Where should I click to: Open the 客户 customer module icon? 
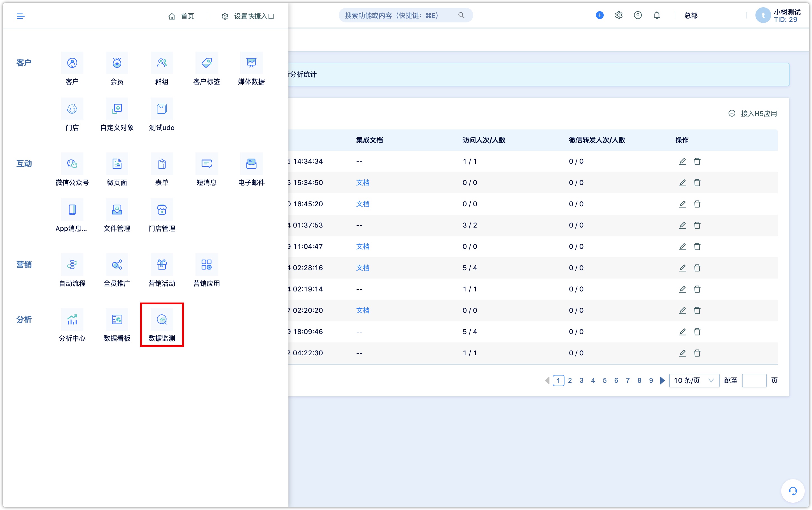[x=72, y=63]
